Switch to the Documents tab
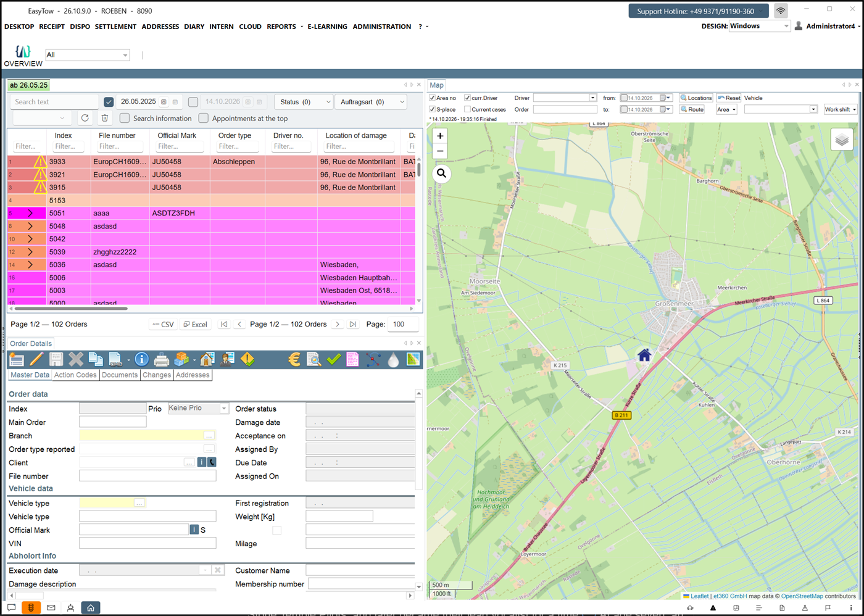 (120, 375)
